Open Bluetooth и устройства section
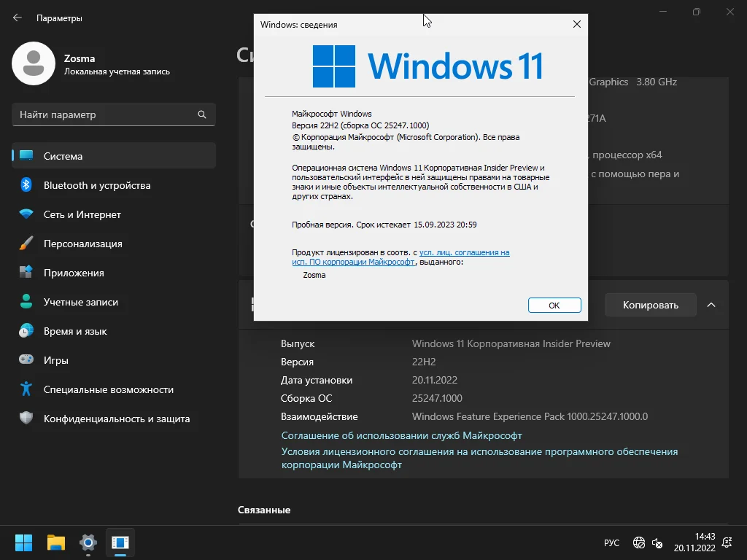The width and height of the screenshot is (747, 560). pos(113,185)
